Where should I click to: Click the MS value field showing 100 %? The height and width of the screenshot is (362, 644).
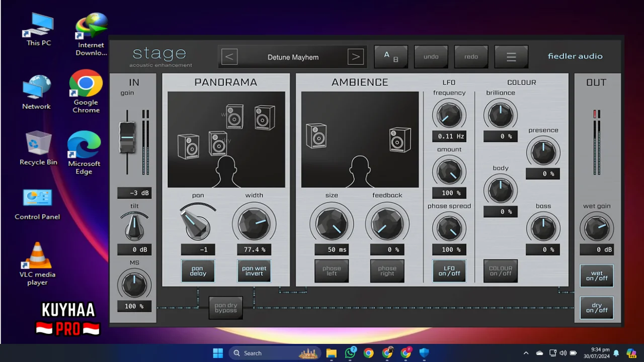(x=134, y=306)
